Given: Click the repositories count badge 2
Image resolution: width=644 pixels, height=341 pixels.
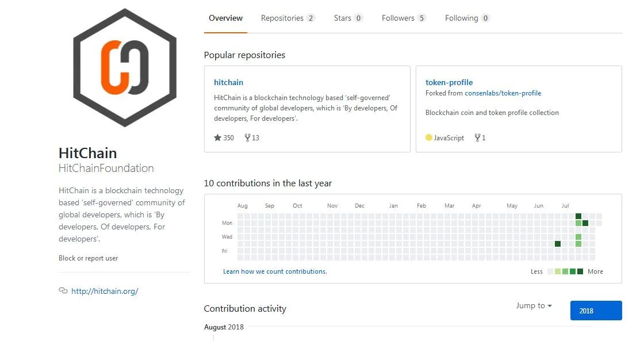Looking at the screenshot, I should [311, 18].
